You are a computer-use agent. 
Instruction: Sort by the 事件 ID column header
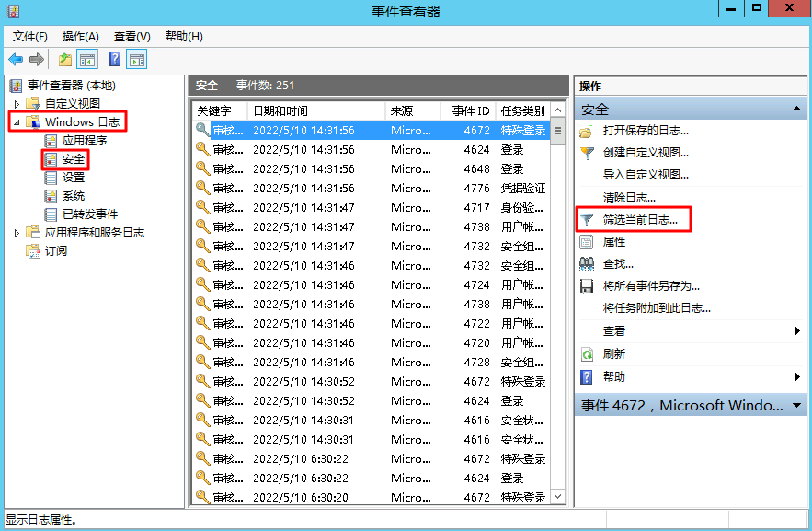(x=468, y=110)
